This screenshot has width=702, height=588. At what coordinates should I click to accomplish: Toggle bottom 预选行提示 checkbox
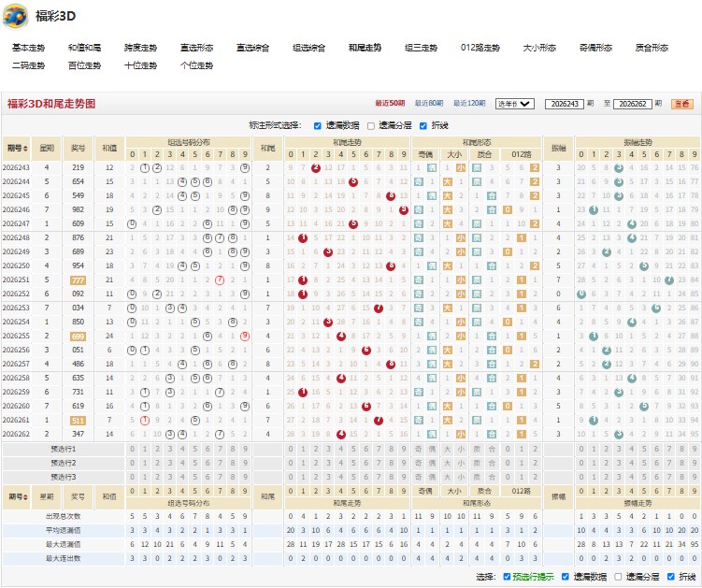click(x=507, y=577)
